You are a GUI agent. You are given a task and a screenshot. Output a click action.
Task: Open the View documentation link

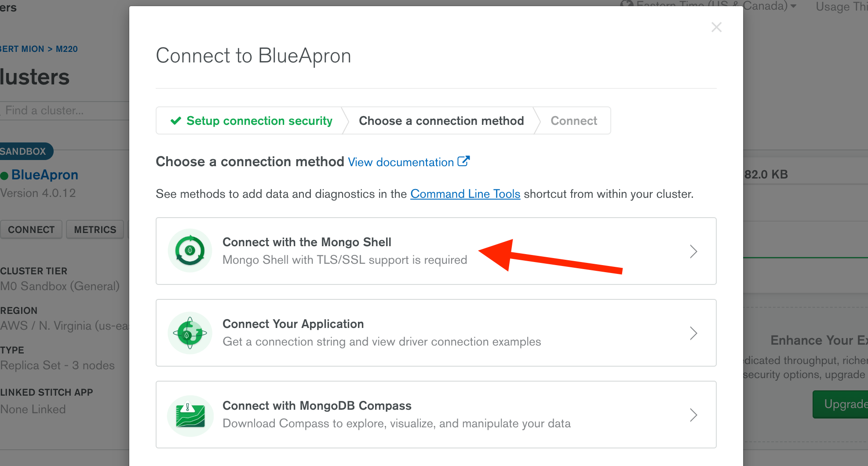click(401, 162)
